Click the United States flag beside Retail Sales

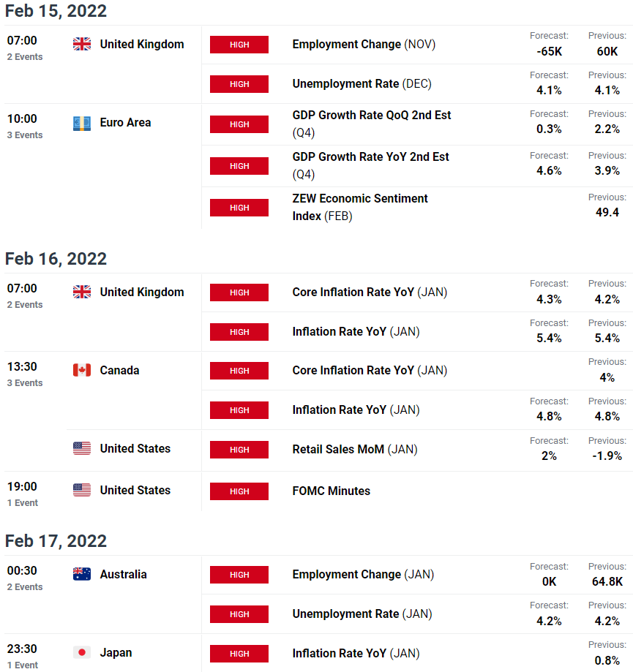pyautogui.click(x=81, y=448)
